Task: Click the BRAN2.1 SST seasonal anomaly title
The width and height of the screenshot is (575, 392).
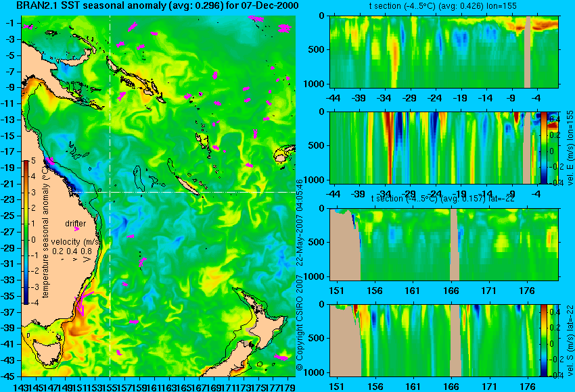Action: (x=158, y=5)
